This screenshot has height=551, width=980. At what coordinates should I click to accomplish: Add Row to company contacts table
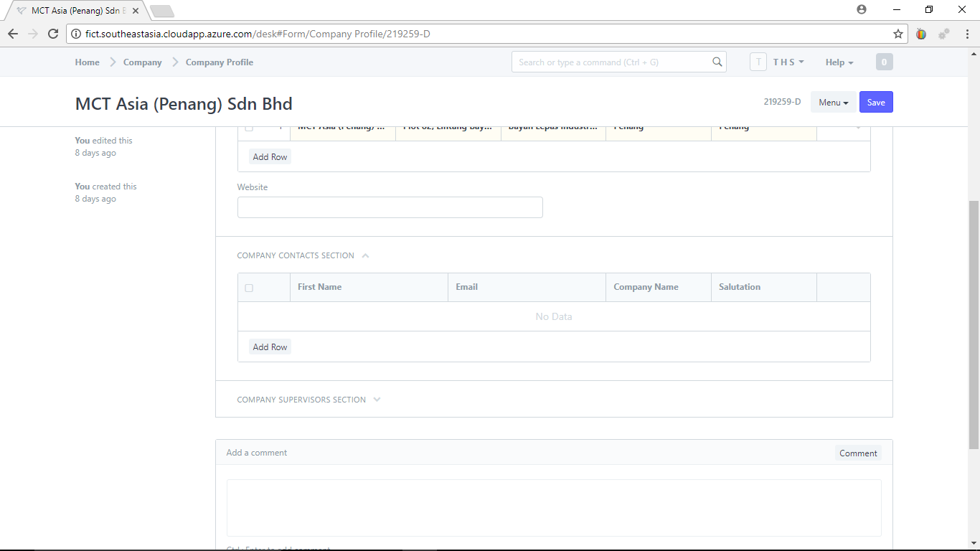tap(270, 347)
